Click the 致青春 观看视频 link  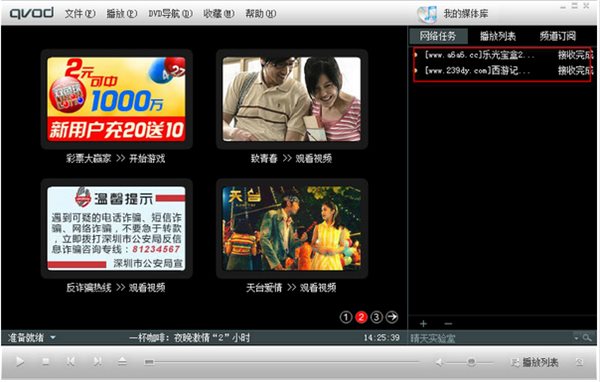292,158
